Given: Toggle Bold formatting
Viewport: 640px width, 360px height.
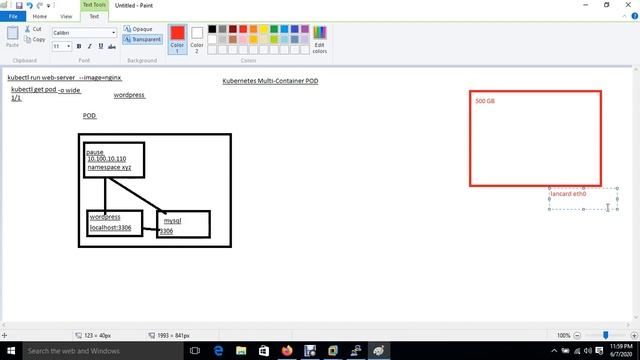Looking at the screenshot, I should pyautogui.click(x=79, y=46).
